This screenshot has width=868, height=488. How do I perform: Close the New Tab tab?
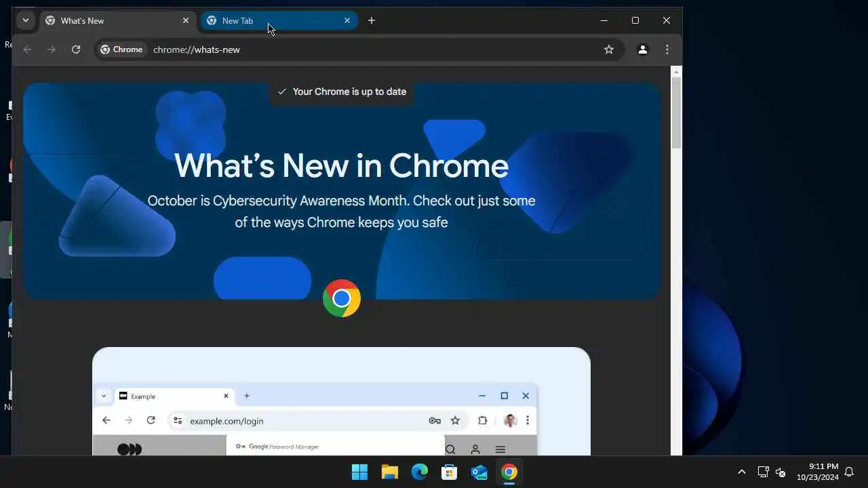click(347, 20)
